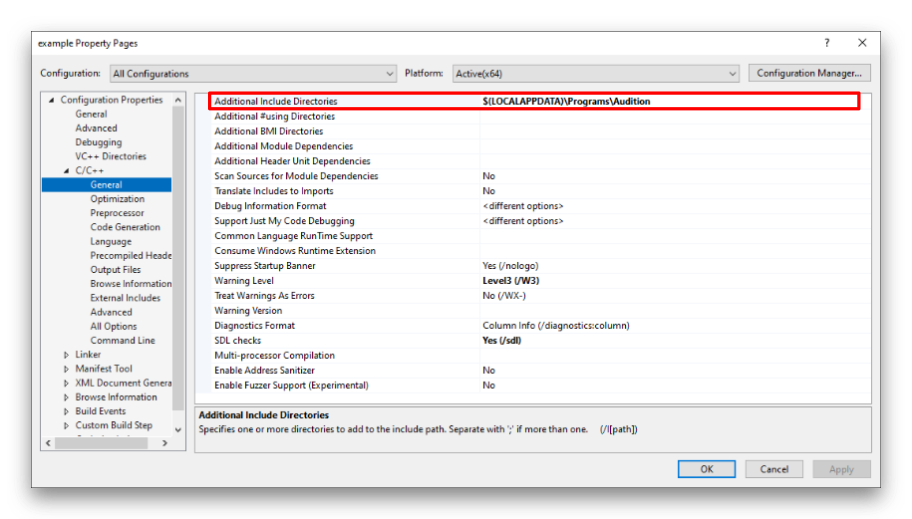The height and width of the screenshot is (519, 912).
Task: Open the Platform dropdown
Action: [x=596, y=74]
